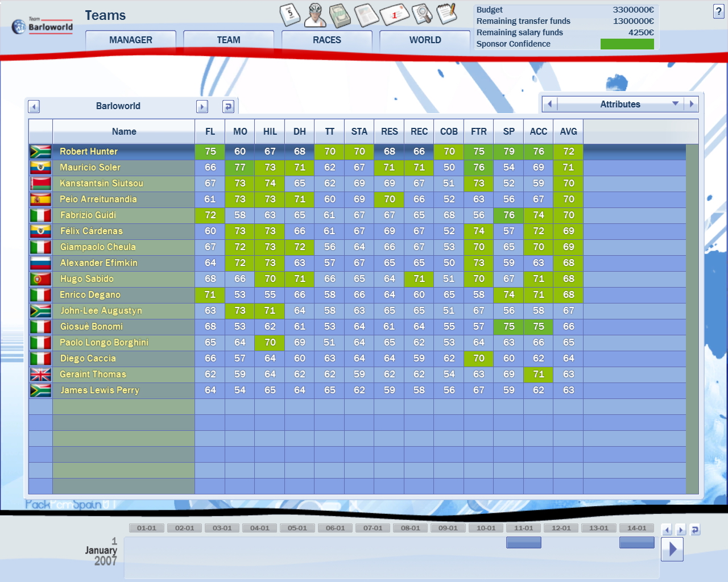Sort riders by AVG column header
This screenshot has height=582, width=728.
tap(568, 132)
